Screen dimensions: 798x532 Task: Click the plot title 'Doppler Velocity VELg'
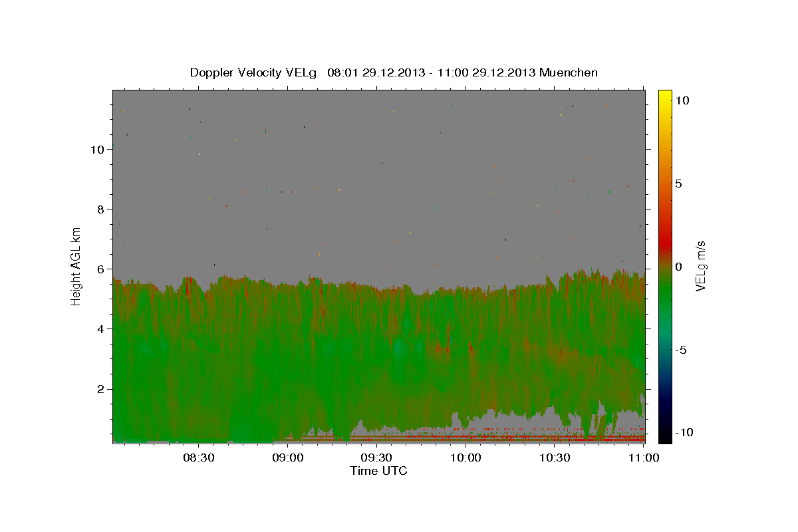[x=253, y=72]
